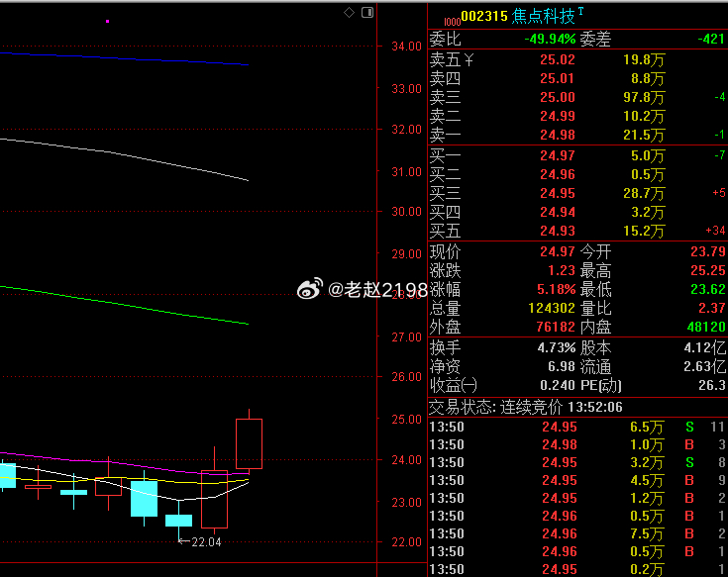
Task: Select the 买一 bid row at 24.97
Action: point(577,155)
